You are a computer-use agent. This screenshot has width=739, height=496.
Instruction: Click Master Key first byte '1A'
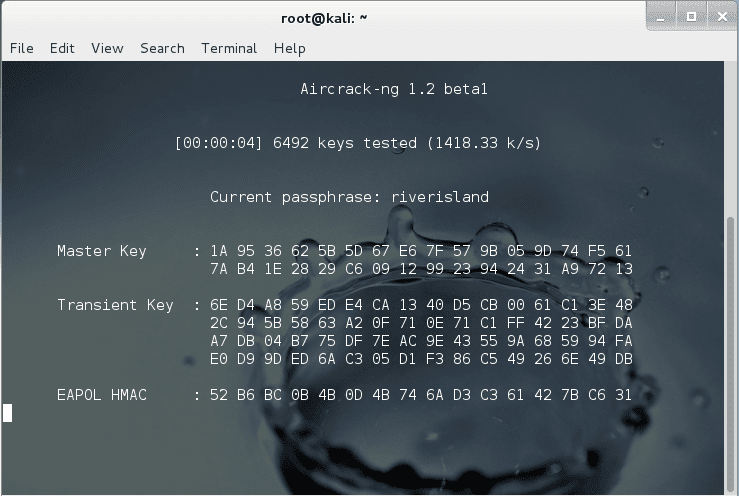coord(219,251)
